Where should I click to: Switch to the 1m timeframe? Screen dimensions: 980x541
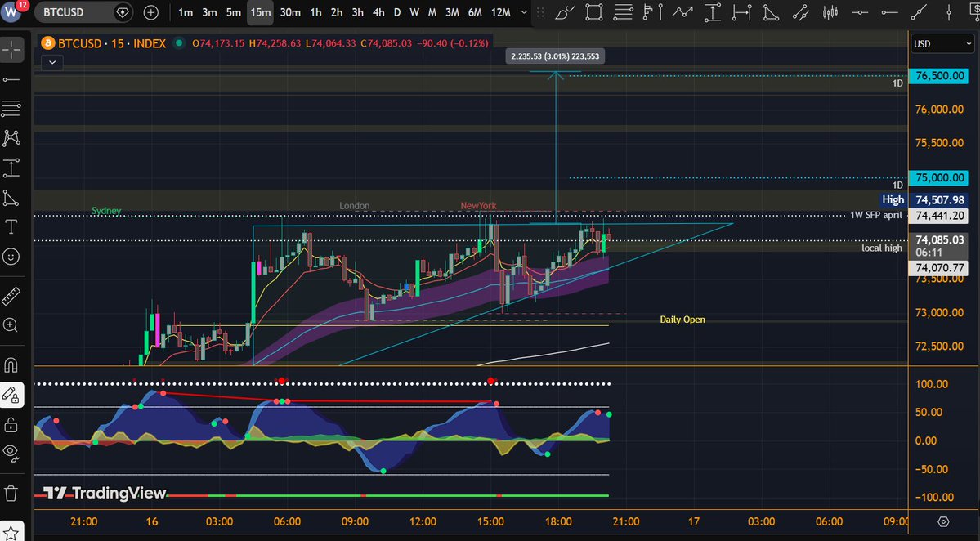point(185,12)
